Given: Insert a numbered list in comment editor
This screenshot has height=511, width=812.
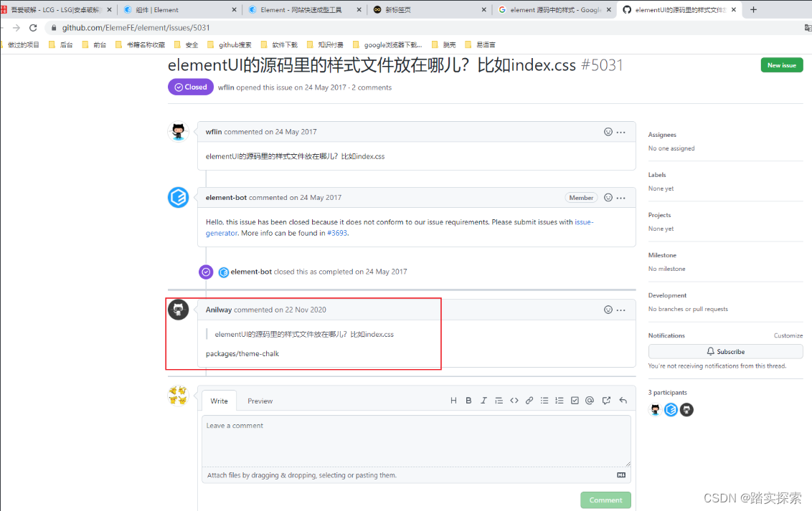Looking at the screenshot, I should point(560,401).
